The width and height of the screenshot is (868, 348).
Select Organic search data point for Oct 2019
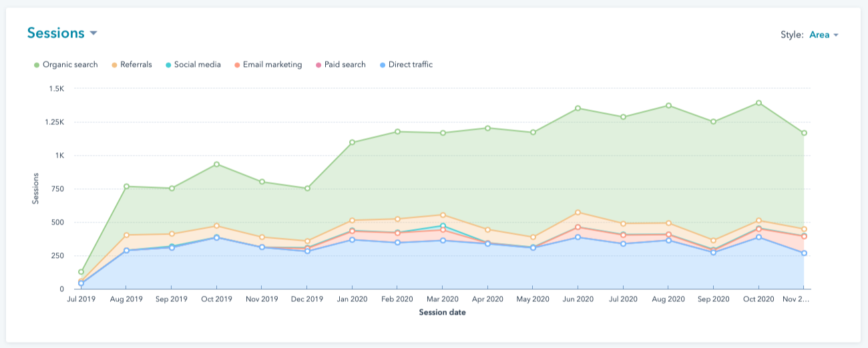pyautogui.click(x=216, y=164)
